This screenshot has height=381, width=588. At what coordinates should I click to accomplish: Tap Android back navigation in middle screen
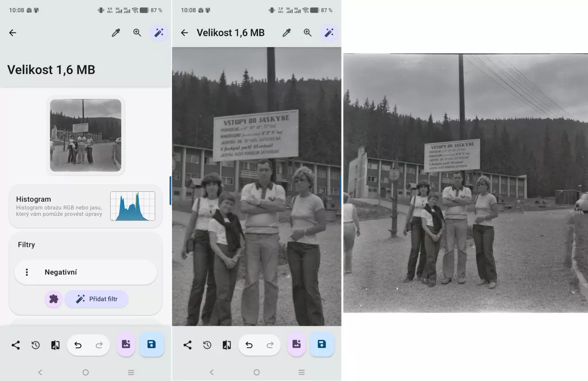211,372
